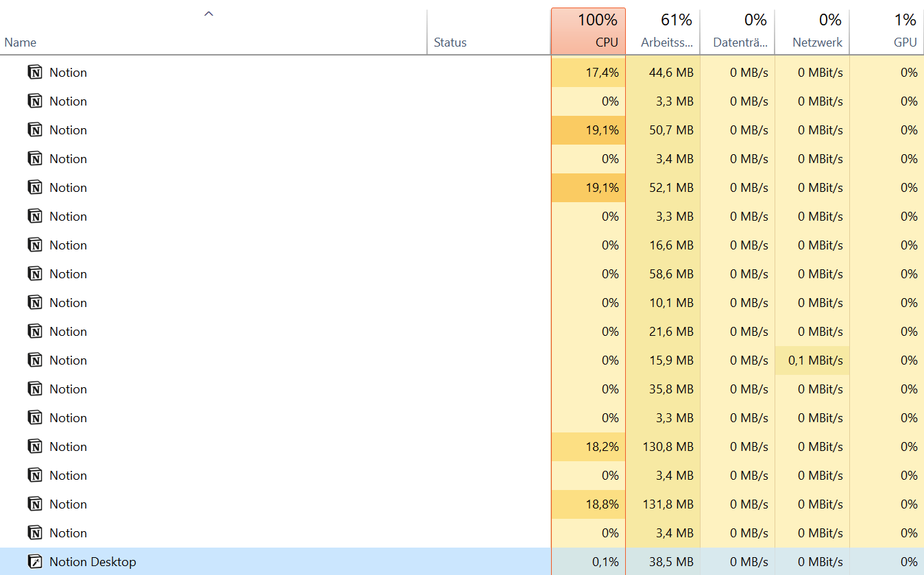
Task: Click the Notion icon next to the last 3,4 MB process
Action: (x=35, y=533)
